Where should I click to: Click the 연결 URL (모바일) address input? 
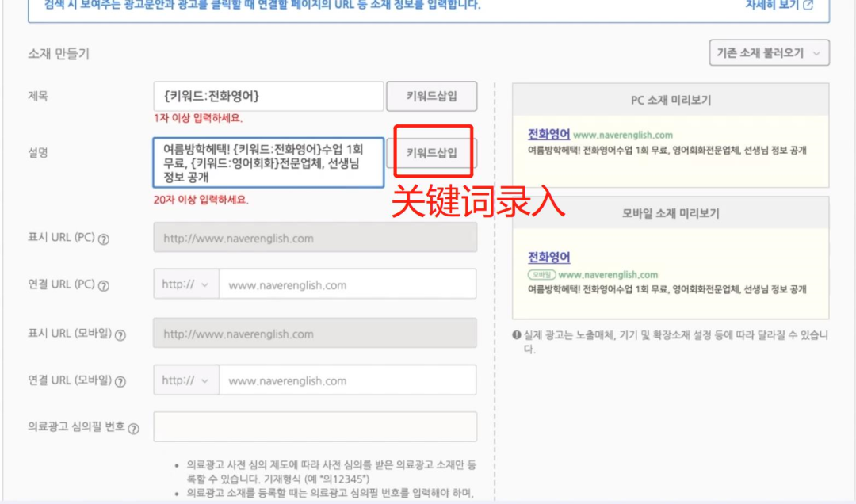(x=347, y=380)
